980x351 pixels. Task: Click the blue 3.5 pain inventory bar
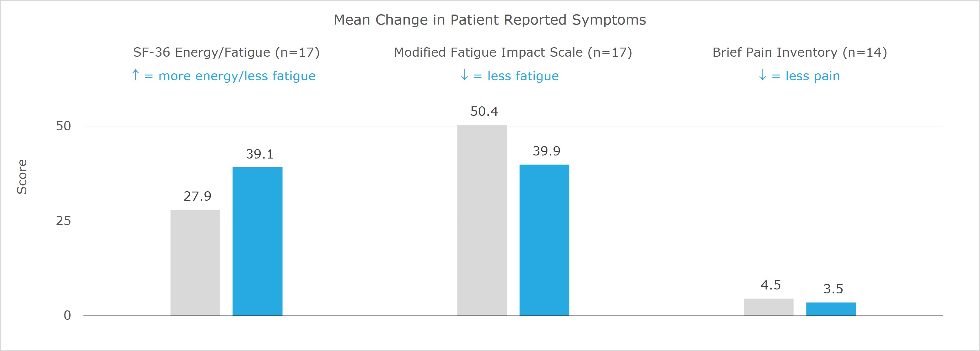tap(831, 309)
